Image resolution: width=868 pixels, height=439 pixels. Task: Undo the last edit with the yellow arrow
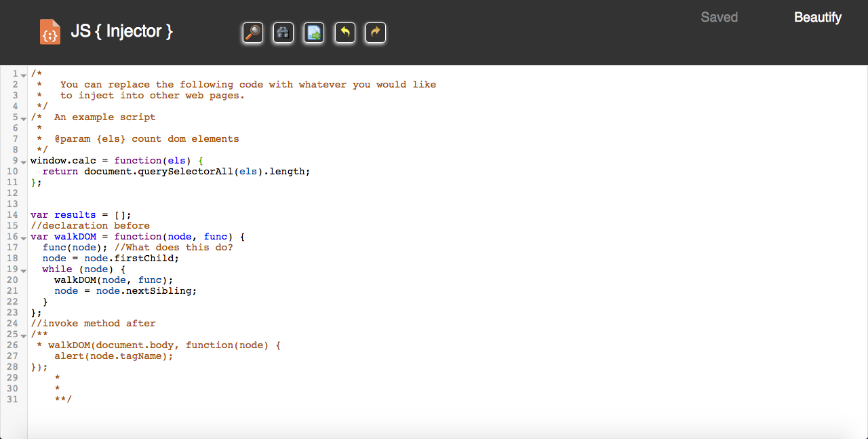coord(344,33)
